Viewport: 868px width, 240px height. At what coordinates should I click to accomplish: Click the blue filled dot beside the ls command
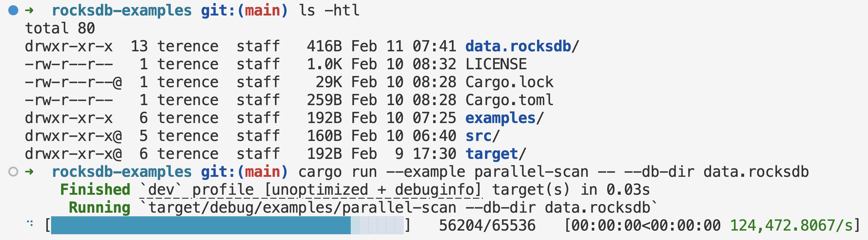(x=13, y=10)
